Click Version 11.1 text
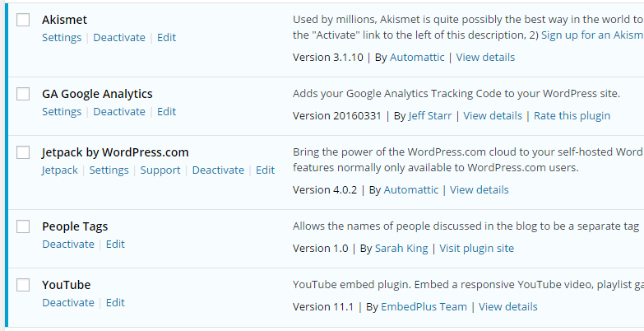The image size is (644, 331). coord(323,306)
